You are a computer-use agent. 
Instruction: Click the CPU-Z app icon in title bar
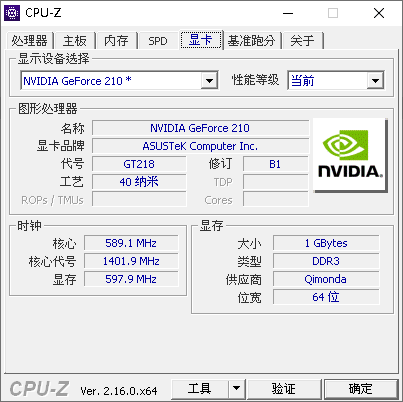tap(12, 13)
